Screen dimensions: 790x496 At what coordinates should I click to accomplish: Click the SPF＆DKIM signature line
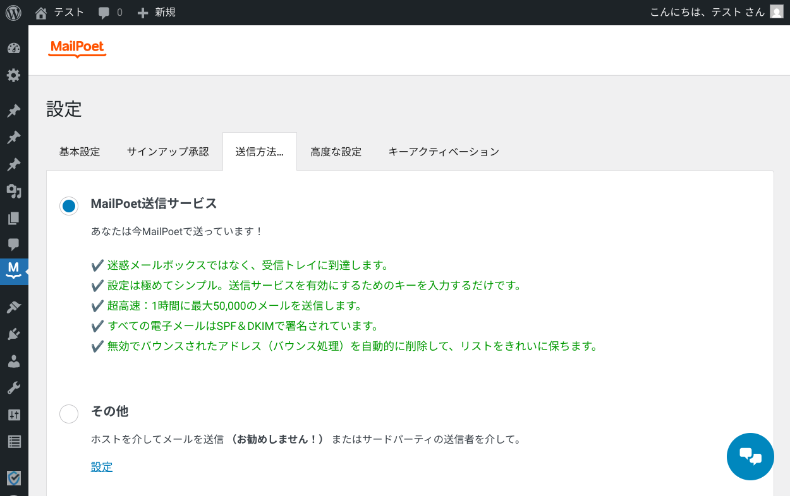pyautogui.click(x=235, y=326)
